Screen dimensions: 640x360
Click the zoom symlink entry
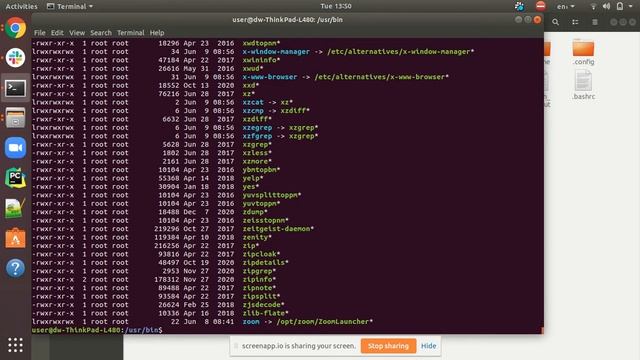[251, 322]
